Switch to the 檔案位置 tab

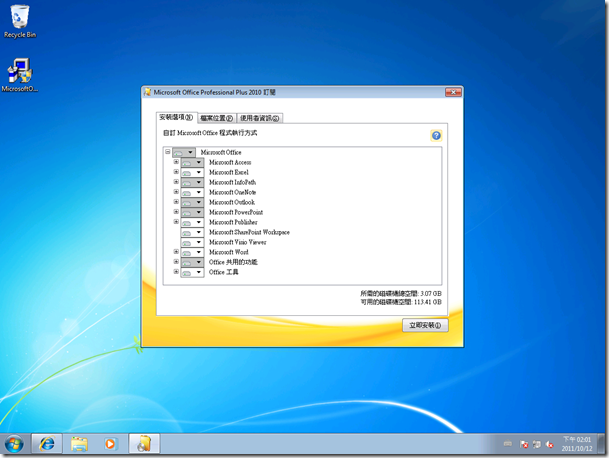point(217,118)
